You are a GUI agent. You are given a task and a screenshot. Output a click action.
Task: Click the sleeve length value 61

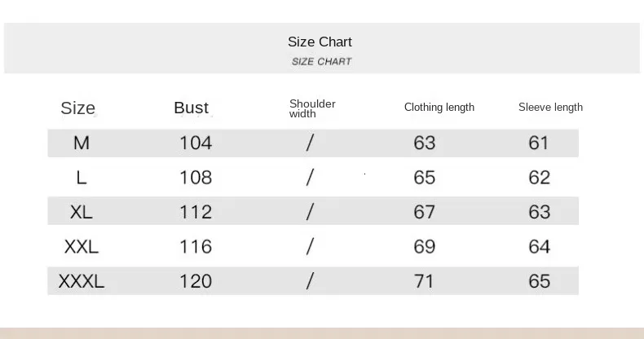coord(539,143)
